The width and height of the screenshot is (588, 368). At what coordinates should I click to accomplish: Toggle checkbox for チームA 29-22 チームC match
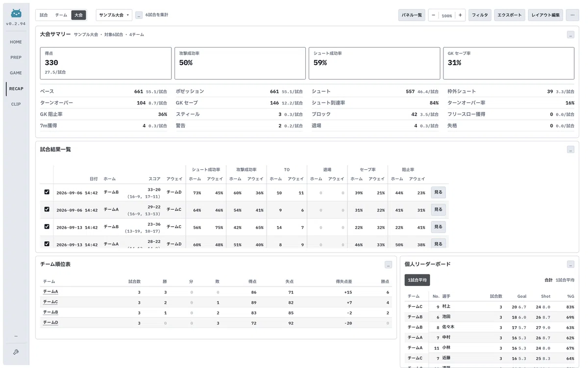point(47,209)
